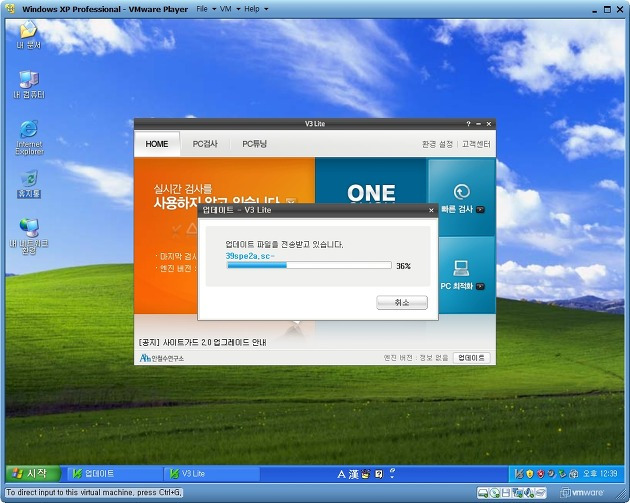Open 내 네트워크 환경 desktop icon

click(29, 236)
